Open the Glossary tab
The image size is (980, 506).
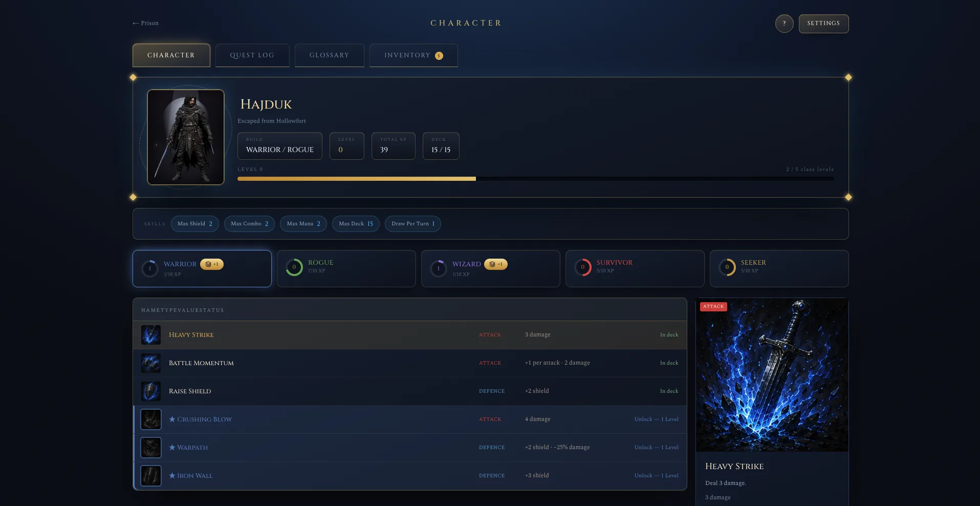pyautogui.click(x=330, y=55)
